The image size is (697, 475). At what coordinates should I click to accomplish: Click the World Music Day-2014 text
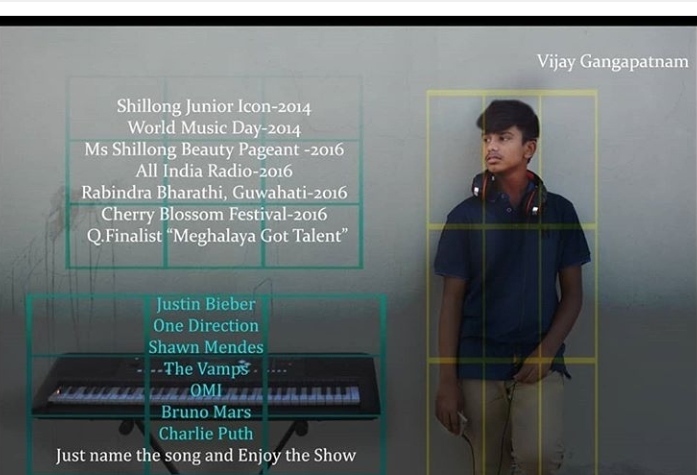(x=214, y=128)
